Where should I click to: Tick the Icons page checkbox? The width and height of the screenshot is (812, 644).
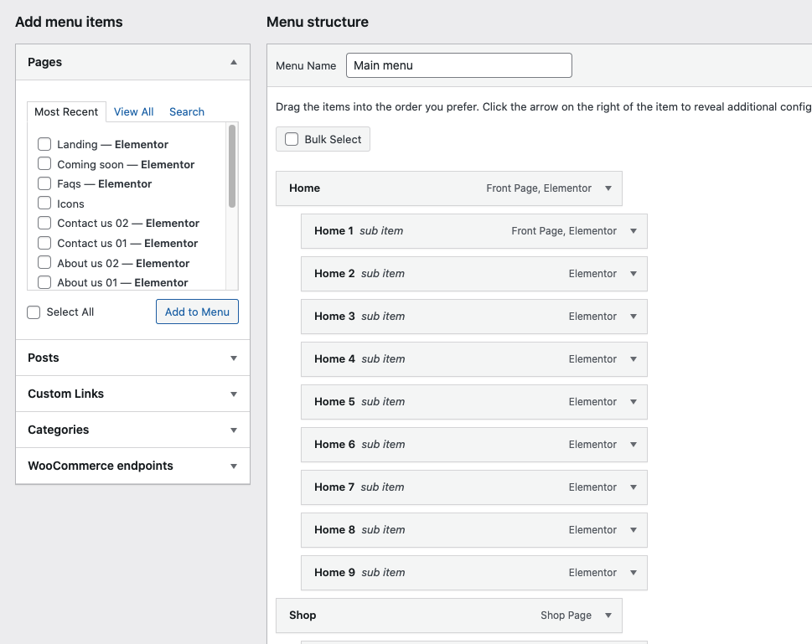click(x=44, y=204)
